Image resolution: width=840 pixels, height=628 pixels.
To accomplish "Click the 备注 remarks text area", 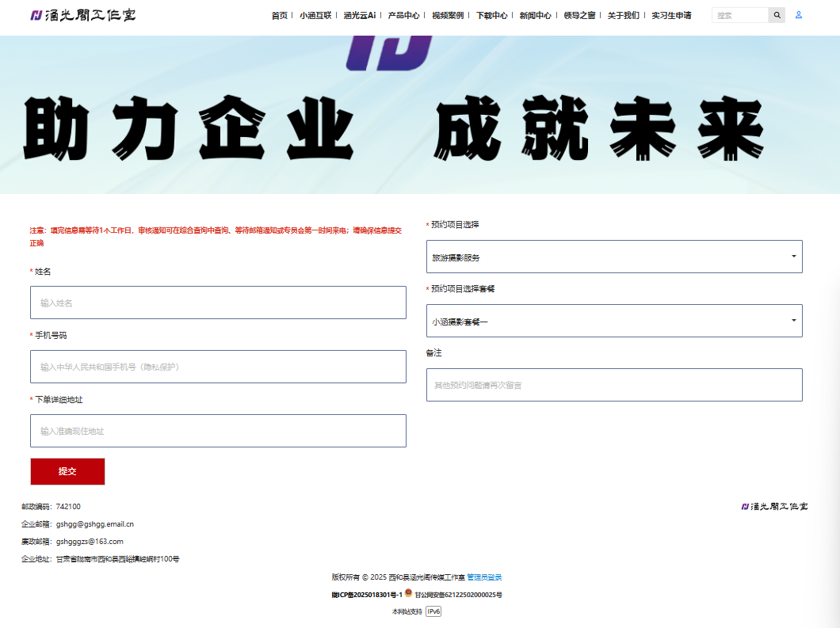I will coord(614,384).
